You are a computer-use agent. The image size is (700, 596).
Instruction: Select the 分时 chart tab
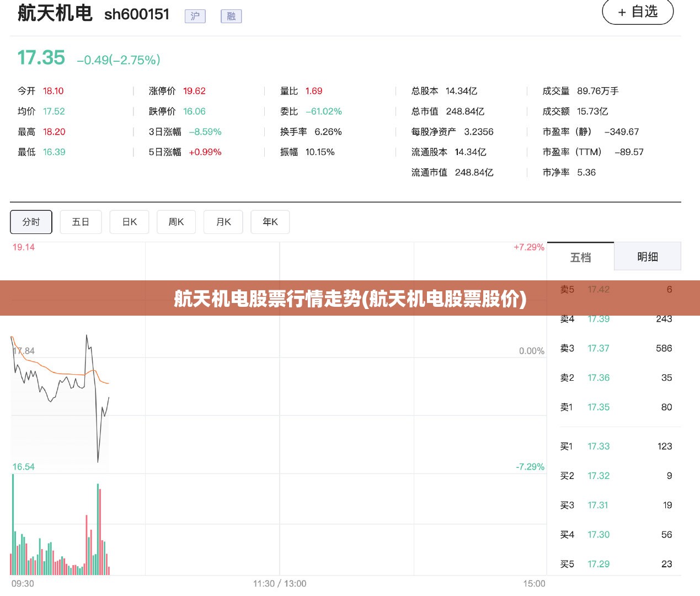pyautogui.click(x=31, y=222)
